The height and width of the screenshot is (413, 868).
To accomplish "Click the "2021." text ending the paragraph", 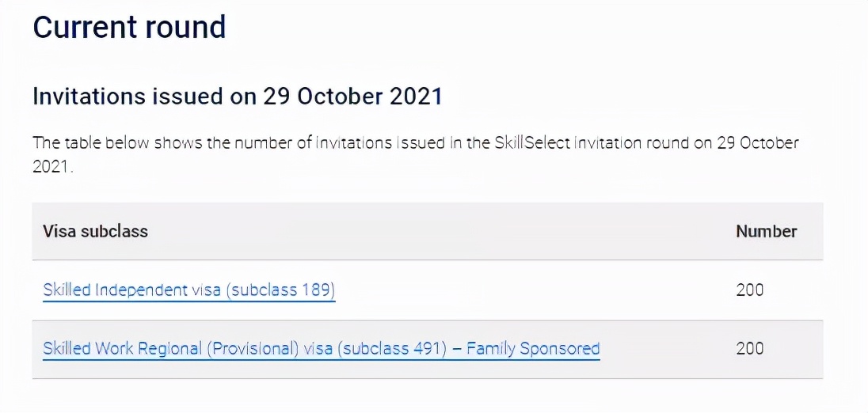I will [52, 168].
